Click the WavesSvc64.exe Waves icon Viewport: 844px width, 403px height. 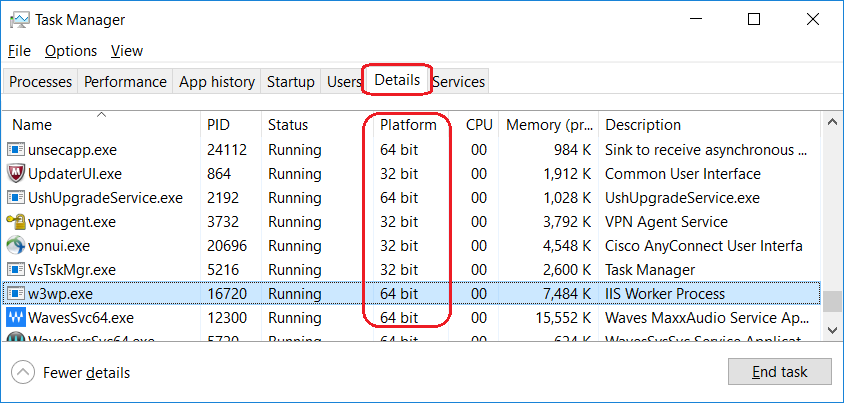(x=16, y=318)
